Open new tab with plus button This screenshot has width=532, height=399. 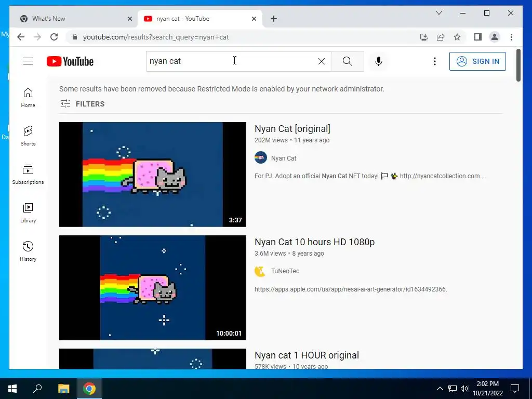[x=274, y=19]
